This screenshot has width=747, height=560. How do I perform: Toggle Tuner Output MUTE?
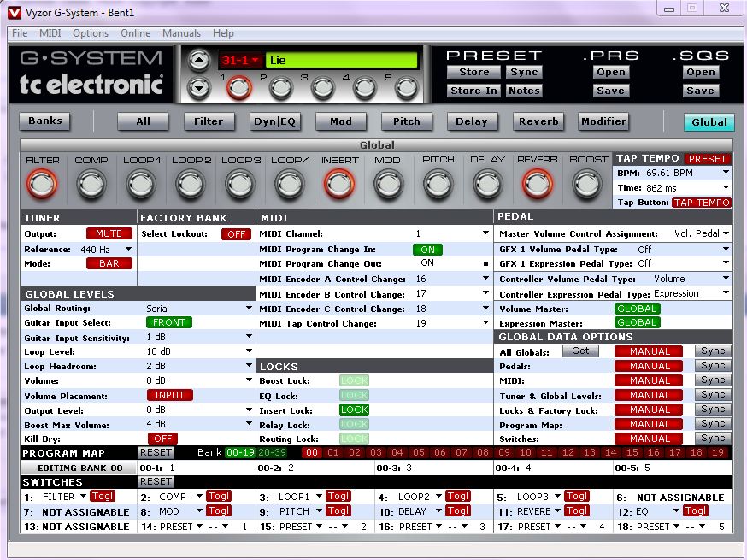pos(109,233)
